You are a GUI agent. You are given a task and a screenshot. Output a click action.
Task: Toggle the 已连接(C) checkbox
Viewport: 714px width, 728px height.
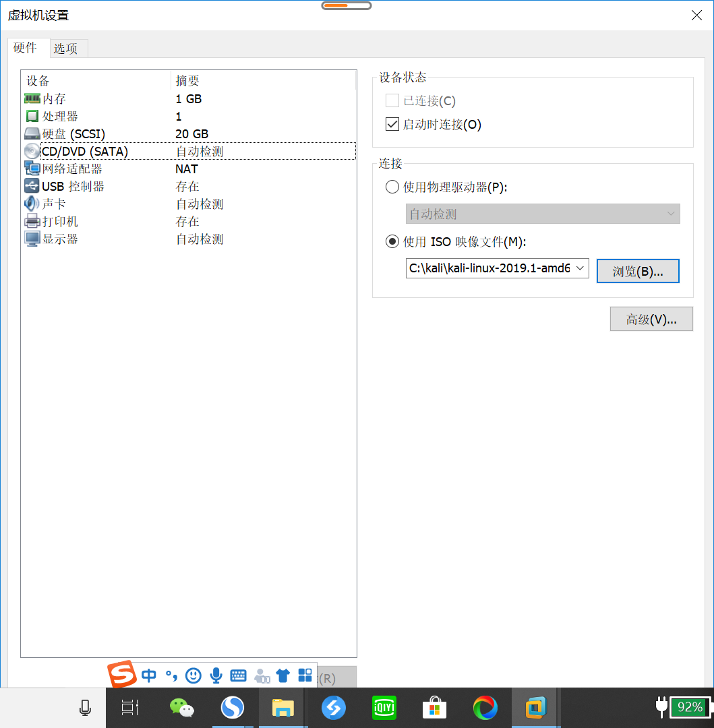pyautogui.click(x=392, y=100)
